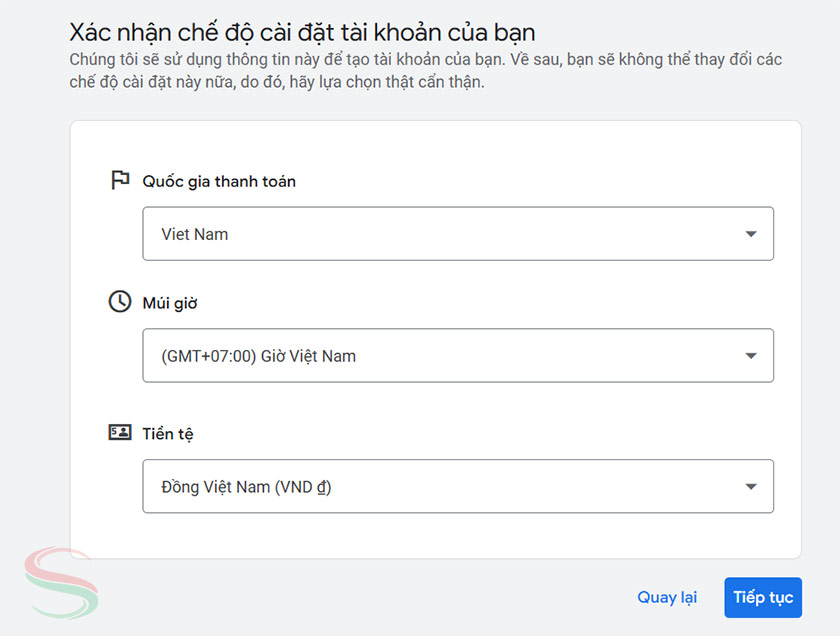Screen dimensions: 840x636
Task: Click the ID card icon next to Tiền tệ
Action: pos(118,432)
